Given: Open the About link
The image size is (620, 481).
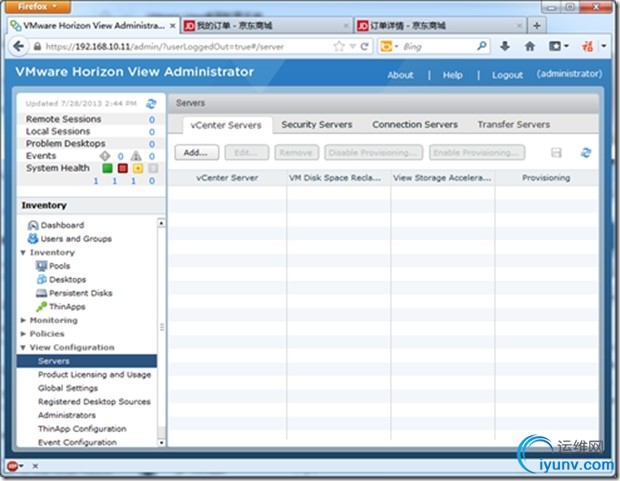Looking at the screenshot, I should pos(400,75).
